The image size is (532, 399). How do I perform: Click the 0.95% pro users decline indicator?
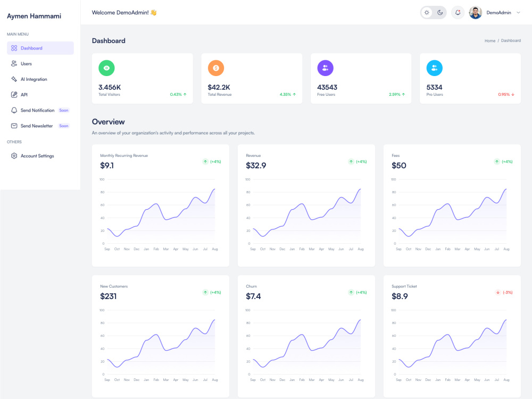tap(506, 94)
